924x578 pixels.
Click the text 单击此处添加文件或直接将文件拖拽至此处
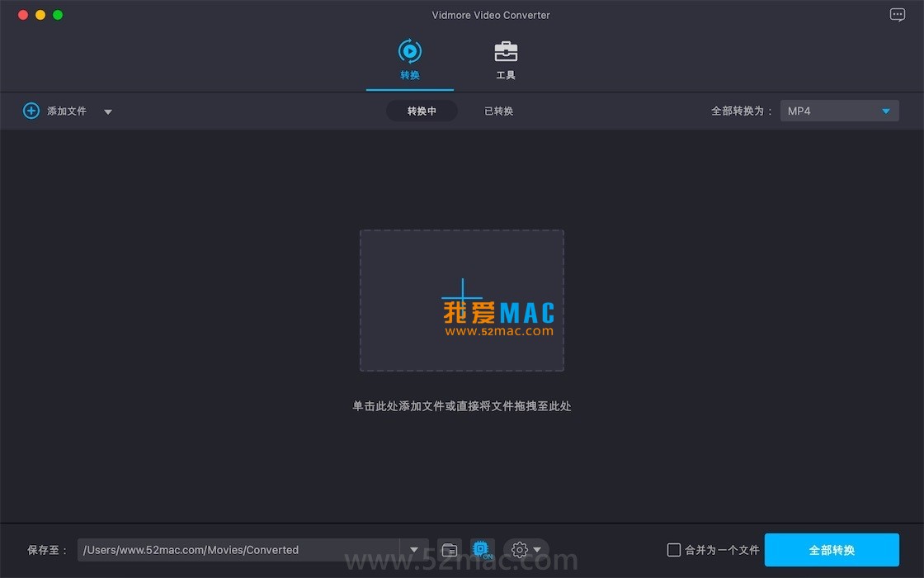click(x=461, y=405)
